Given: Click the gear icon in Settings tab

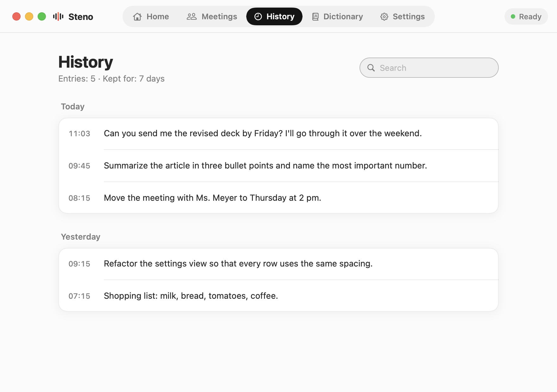Looking at the screenshot, I should pyautogui.click(x=384, y=16).
